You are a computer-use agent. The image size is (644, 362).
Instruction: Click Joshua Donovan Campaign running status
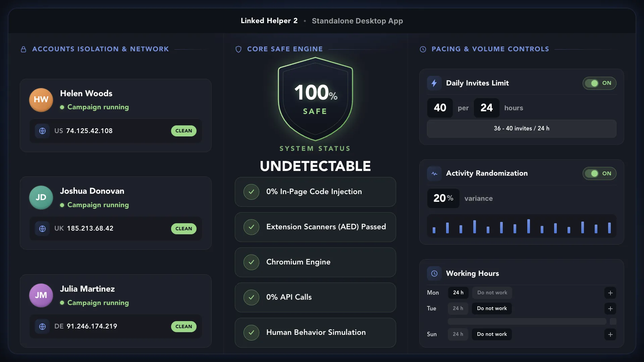95,205
